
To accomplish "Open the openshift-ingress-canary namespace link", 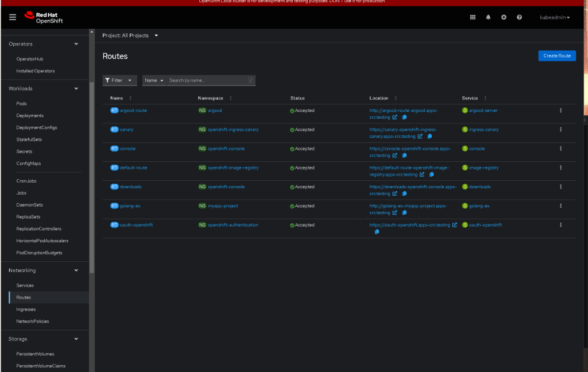I will click(233, 130).
